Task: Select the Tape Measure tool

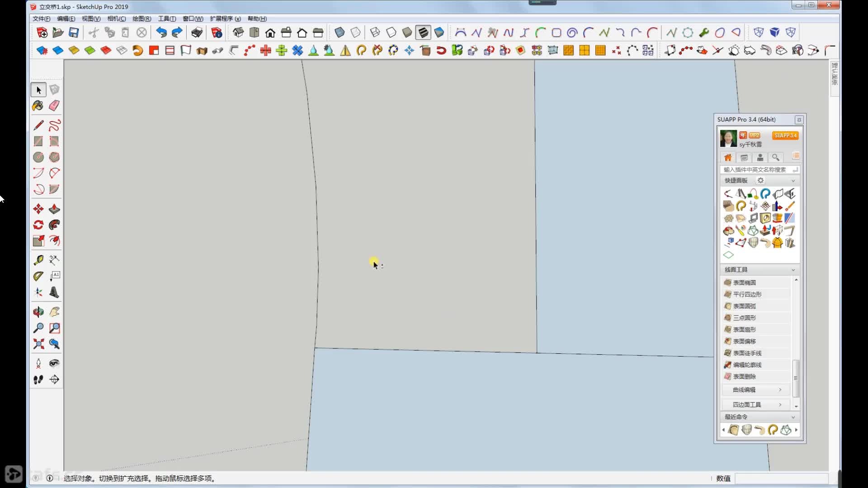Action: point(38,260)
